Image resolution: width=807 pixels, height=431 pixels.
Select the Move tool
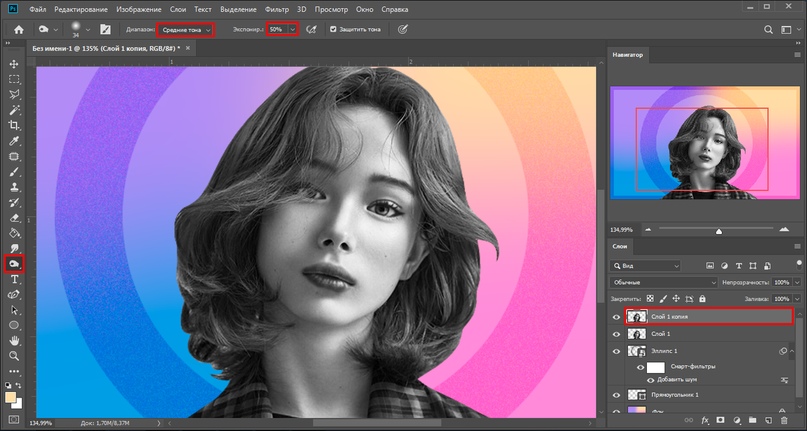click(14, 64)
